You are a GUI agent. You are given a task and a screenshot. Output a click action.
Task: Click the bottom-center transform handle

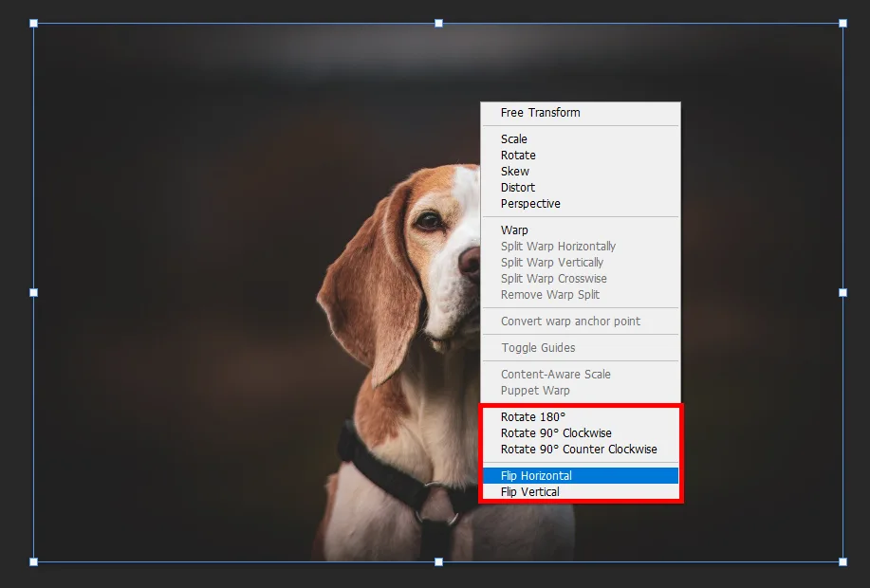click(439, 562)
